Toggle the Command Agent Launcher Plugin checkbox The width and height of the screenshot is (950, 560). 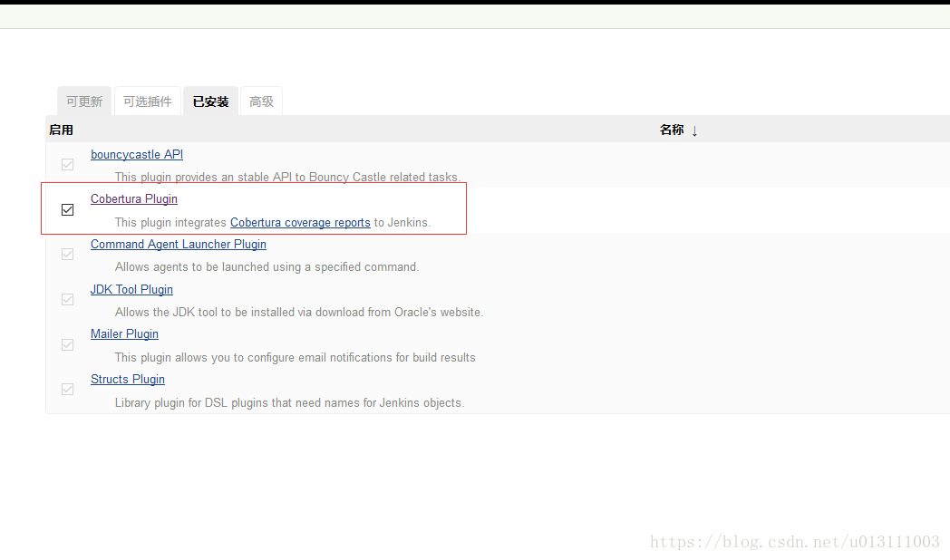pyautogui.click(x=67, y=254)
